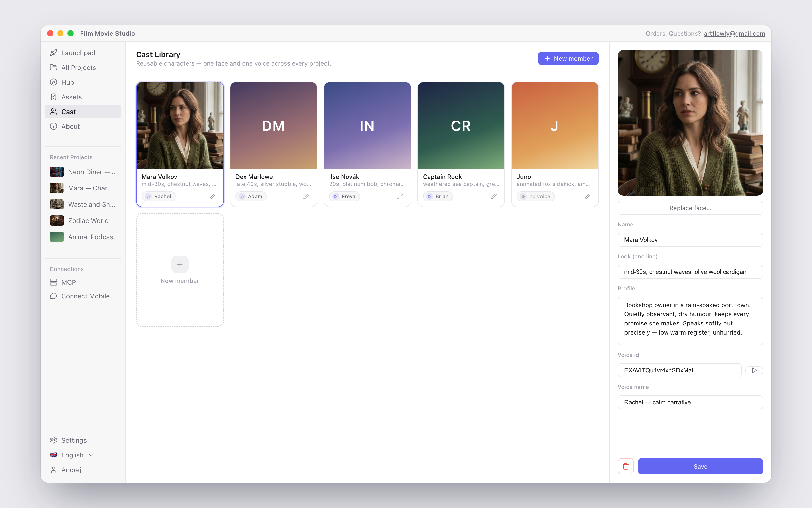
Task: Click the Cast Library heading
Action: tap(158, 54)
